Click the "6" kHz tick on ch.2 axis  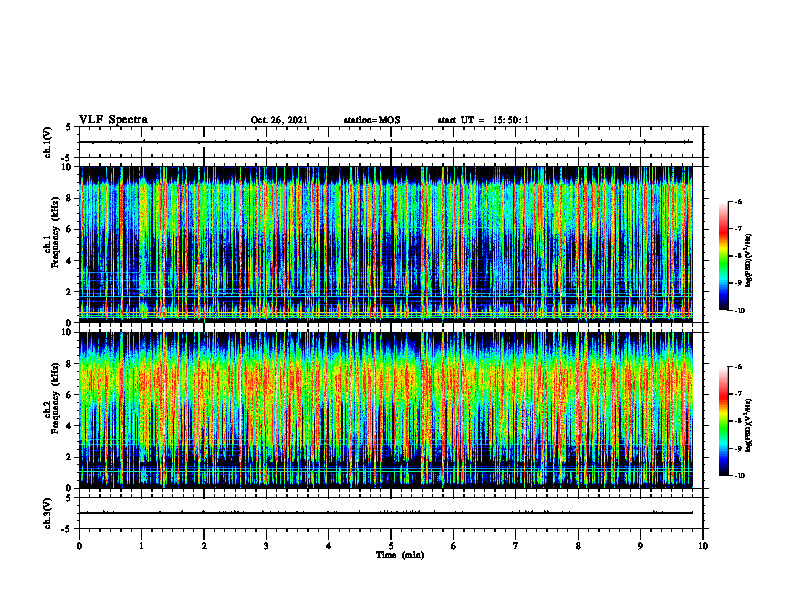click(70, 395)
